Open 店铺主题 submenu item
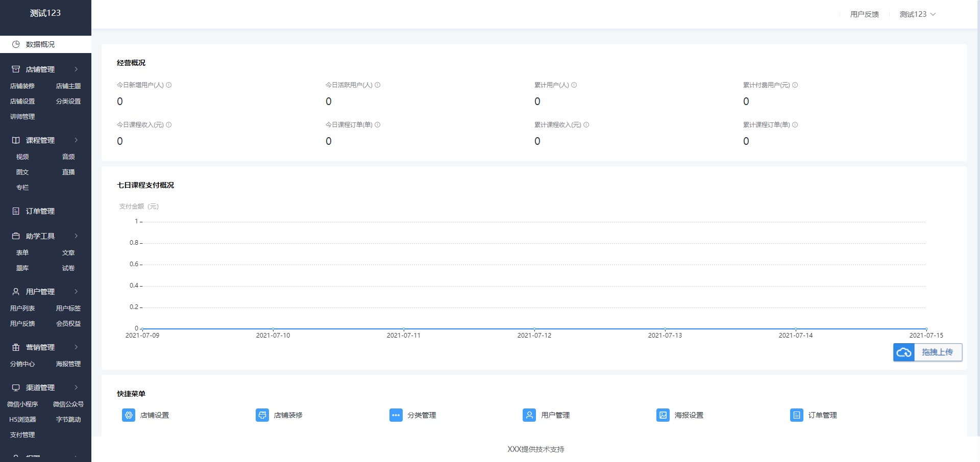980x462 pixels. tap(68, 86)
